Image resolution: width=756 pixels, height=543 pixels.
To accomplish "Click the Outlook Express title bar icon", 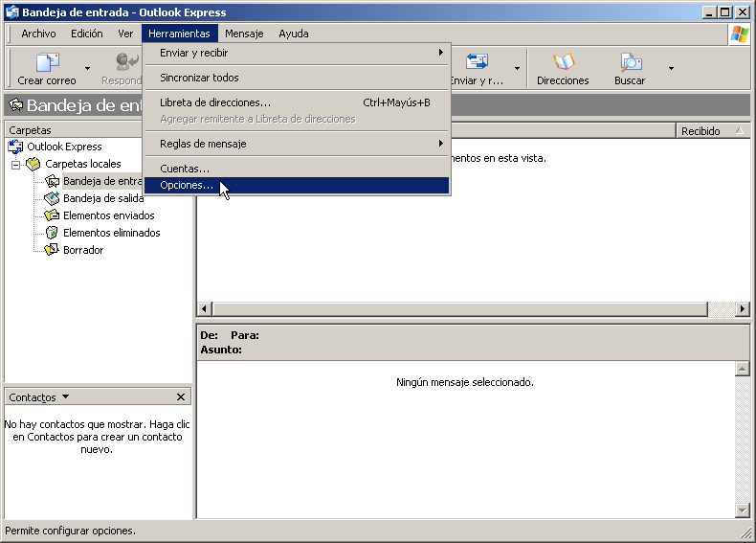I will tap(12, 12).
